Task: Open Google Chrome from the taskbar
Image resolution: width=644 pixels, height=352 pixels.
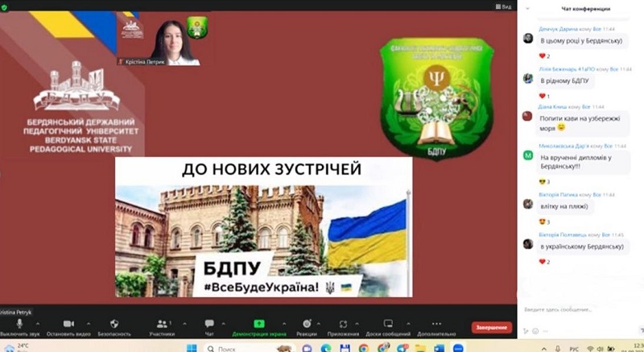Action: point(363,348)
